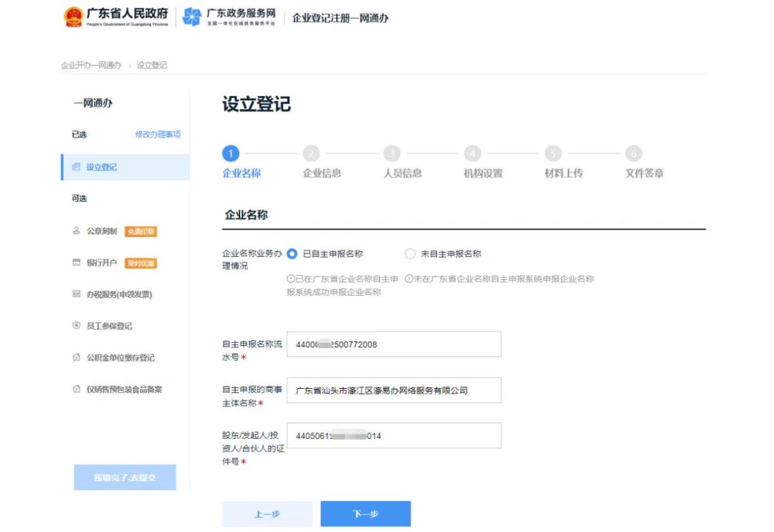Choose the 未自主申报名称 radio option
The image size is (774, 532).
point(410,253)
